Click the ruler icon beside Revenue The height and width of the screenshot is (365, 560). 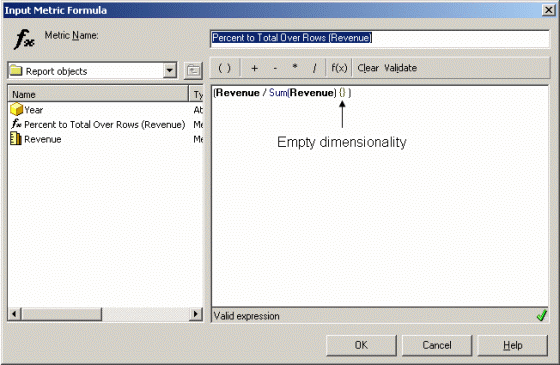[16, 139]
